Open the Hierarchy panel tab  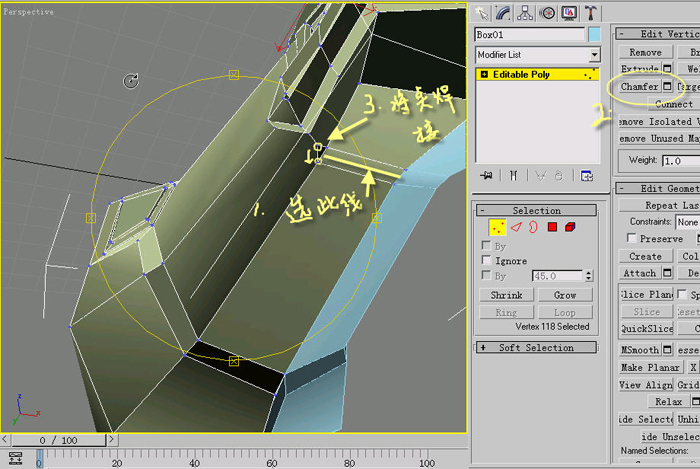pos(525,13)
